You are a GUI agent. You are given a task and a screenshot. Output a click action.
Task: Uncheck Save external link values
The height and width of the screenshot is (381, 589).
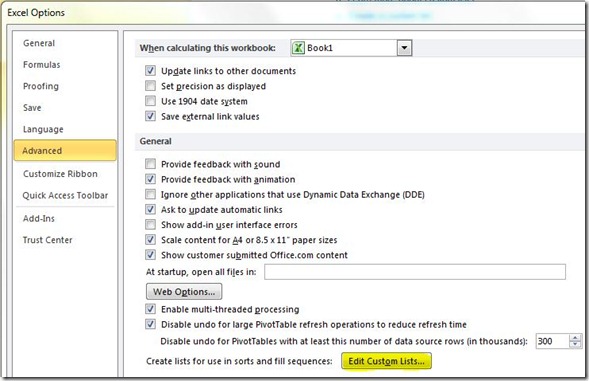[150, 116]
